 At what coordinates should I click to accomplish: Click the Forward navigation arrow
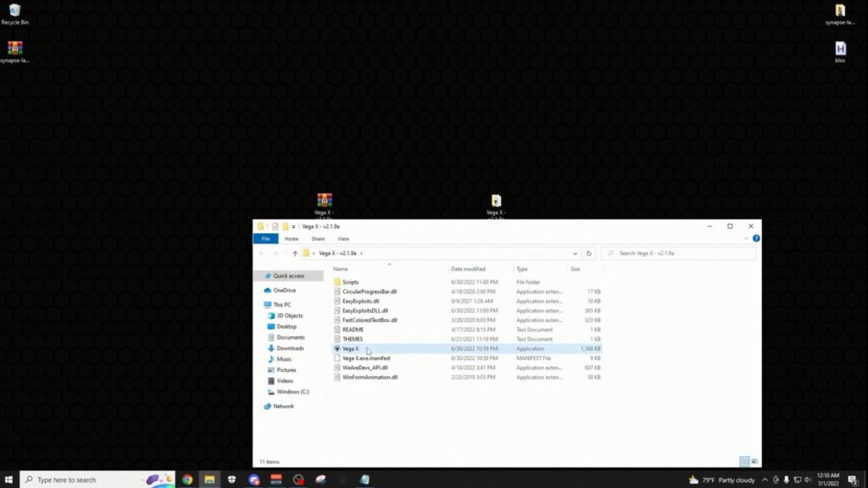tap(275, 253)
